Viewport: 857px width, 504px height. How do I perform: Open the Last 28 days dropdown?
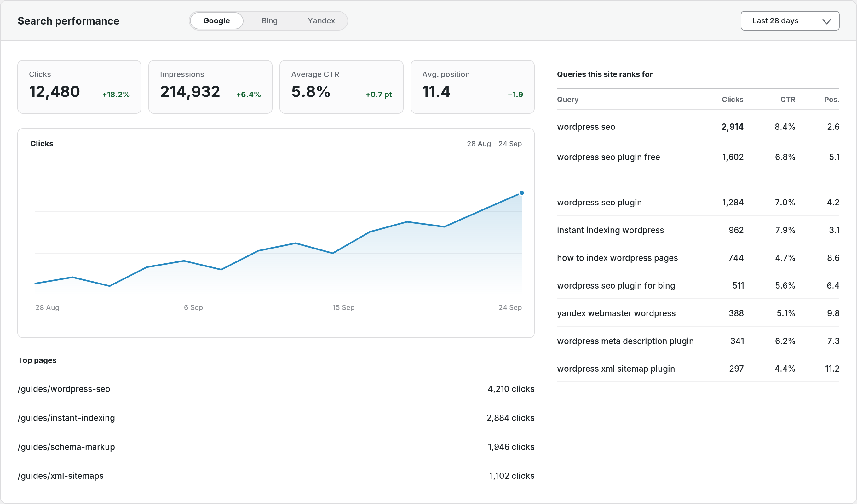tap(790, 21)
